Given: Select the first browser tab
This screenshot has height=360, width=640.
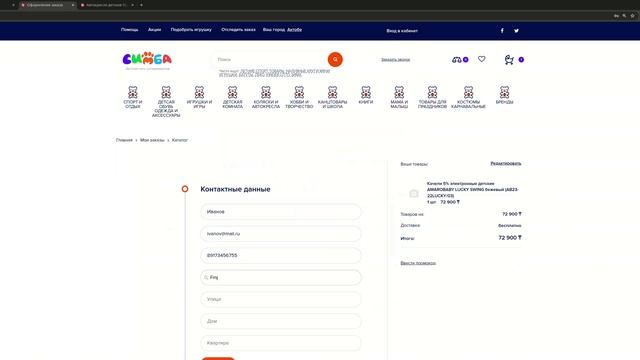Looking at the screenshot, I should (47, 5).
